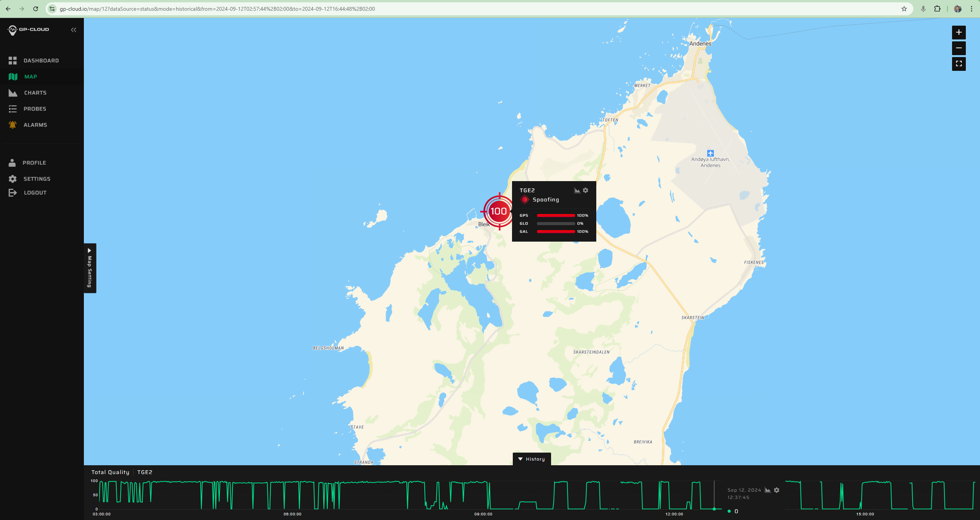980x520 pixels.
Task: Collapse the sidebar with double-chevron icon
Action: tap(74, 30)
